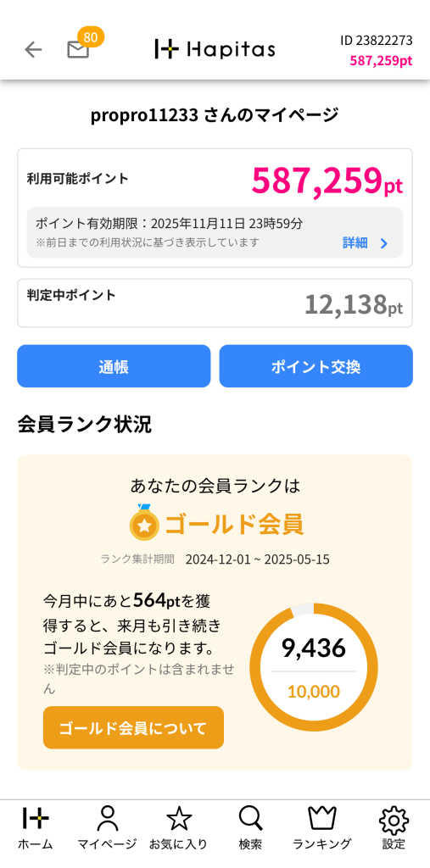Open マイページ person icon
Screen dimensions: 430x868
[107, 818]
